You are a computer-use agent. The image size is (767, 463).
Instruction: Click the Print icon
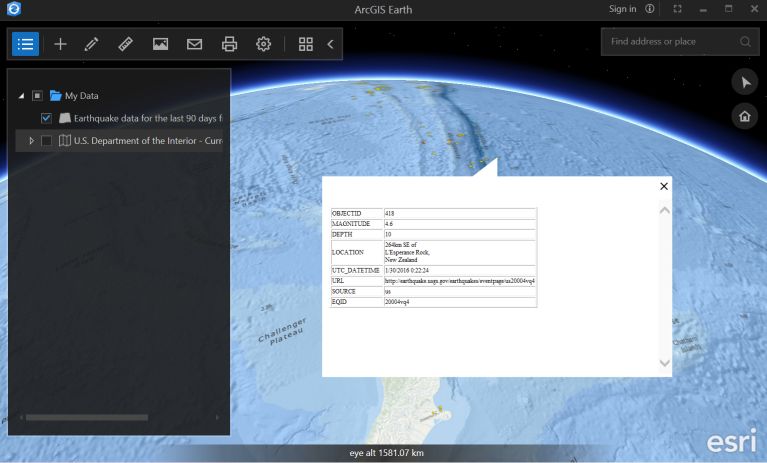tap(229, 44)
